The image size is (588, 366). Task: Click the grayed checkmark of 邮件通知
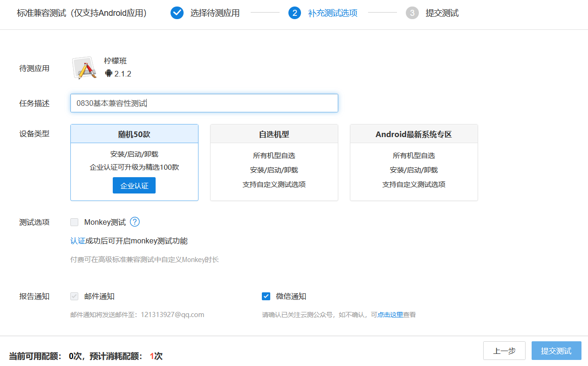tap(74, 296)
